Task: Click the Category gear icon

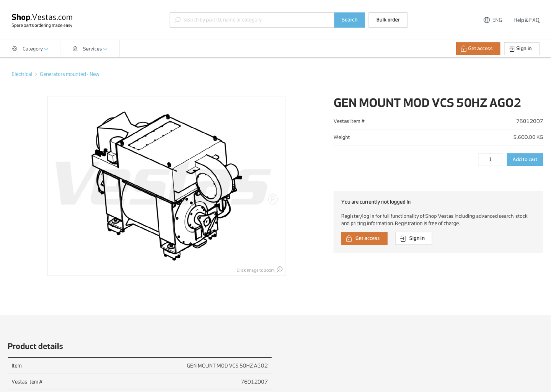Action: [x=15, y=49]
